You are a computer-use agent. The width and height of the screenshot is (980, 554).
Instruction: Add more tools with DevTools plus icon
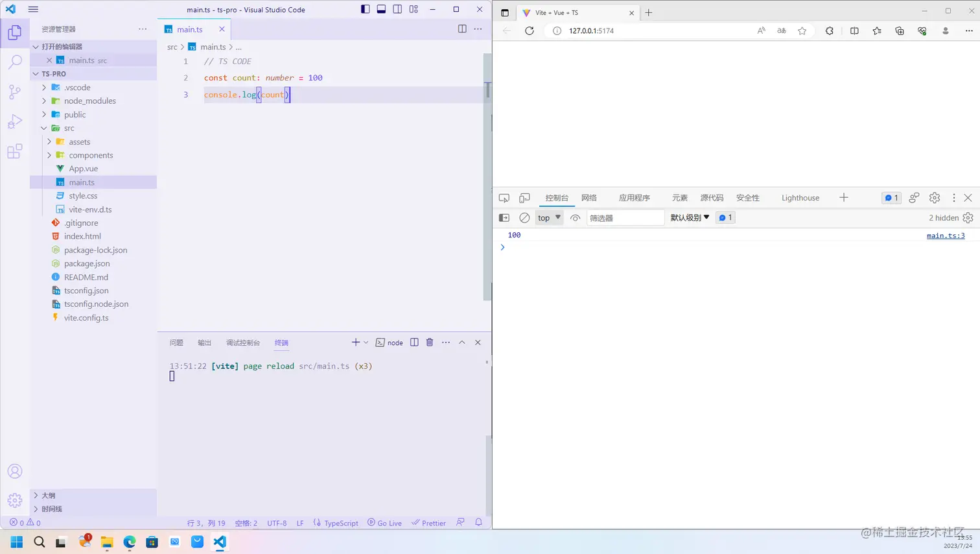click(844, 198)
